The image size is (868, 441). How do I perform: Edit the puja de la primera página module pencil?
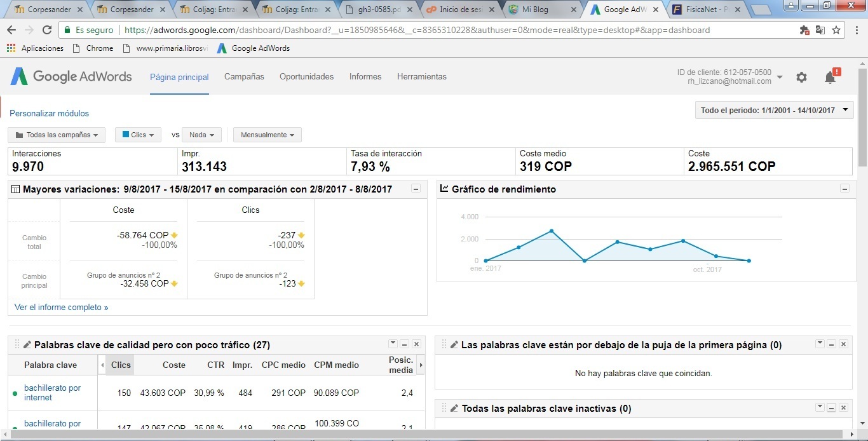coord(454,345)
